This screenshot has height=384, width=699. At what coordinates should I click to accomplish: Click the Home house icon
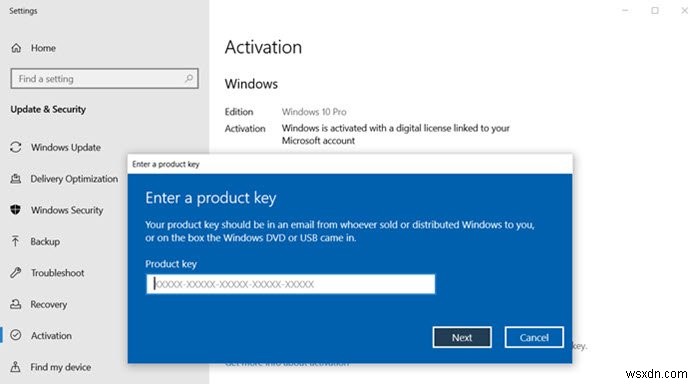click(x=16, y=48)
